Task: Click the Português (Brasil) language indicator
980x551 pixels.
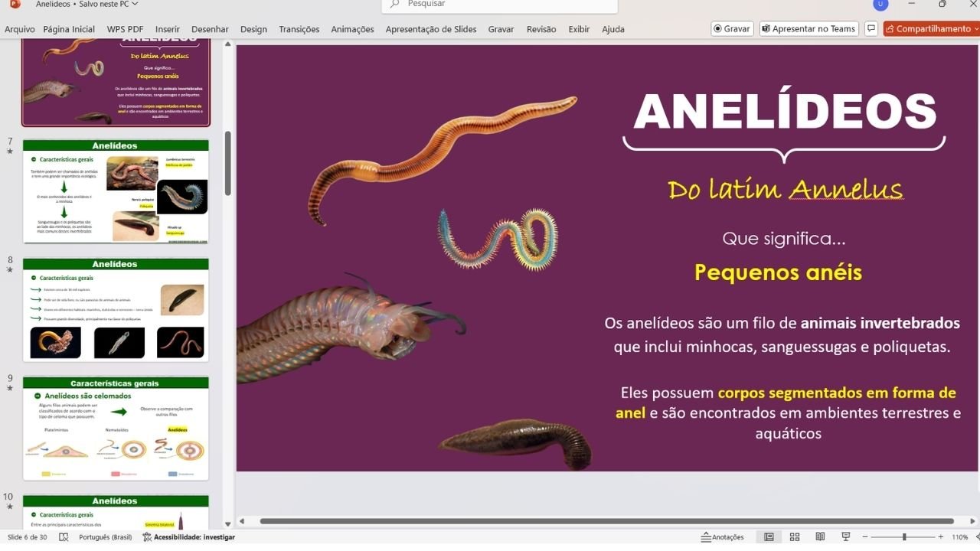Action: (105, 537)
